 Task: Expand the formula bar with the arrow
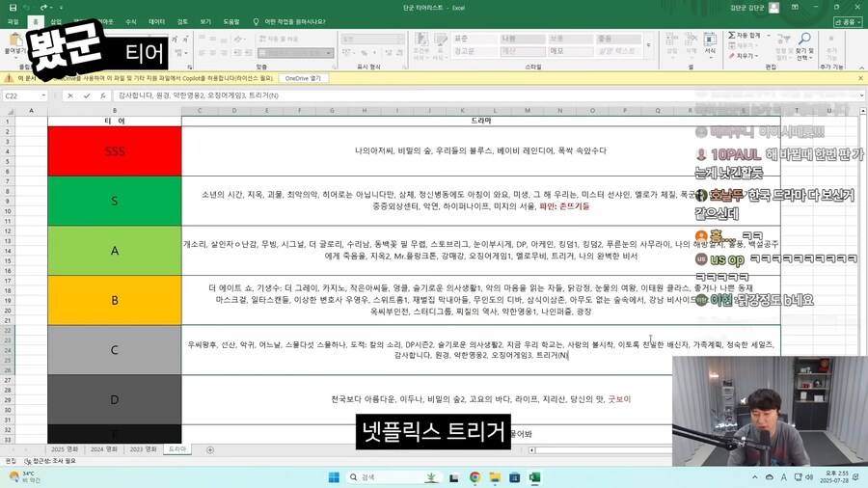pyautogui.click(x=862, y=95)
